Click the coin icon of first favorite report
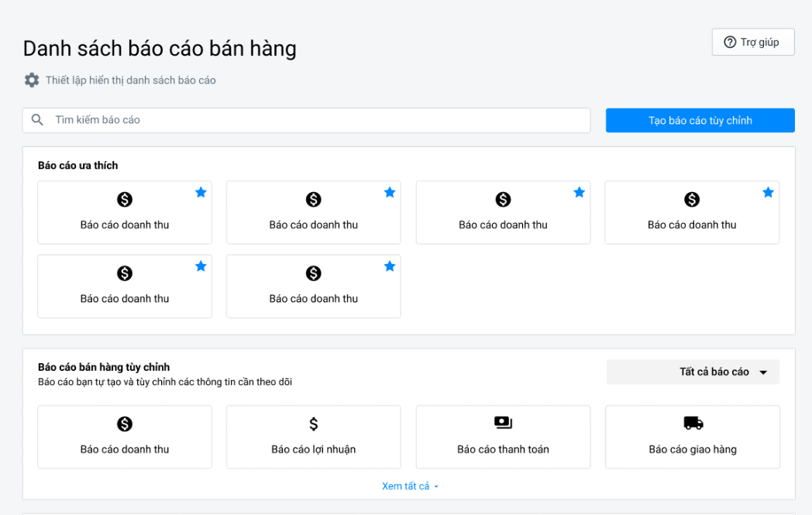This screenshot has height=515, width=812. pyautogui.click(x=125, y=200)
